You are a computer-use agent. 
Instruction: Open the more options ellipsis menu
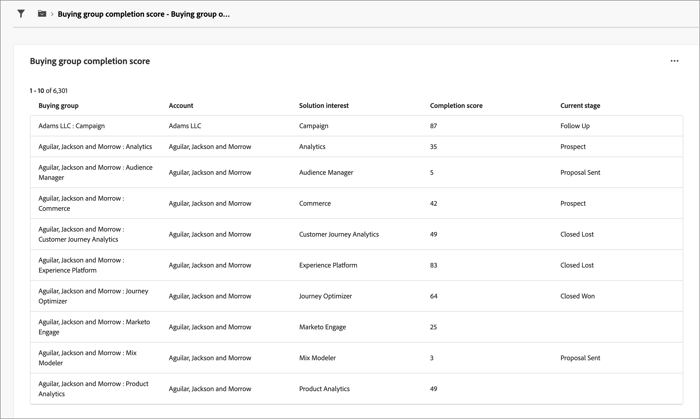674,61
